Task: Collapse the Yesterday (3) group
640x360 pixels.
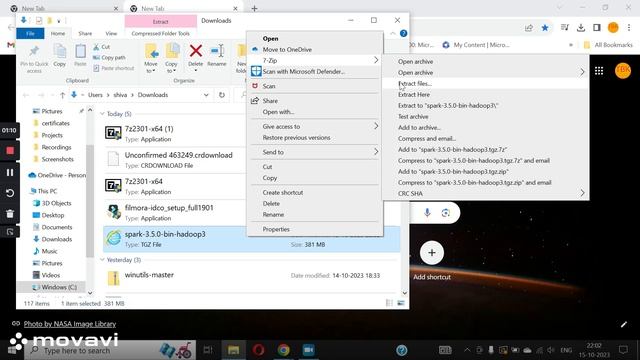Action: point(102,260)
